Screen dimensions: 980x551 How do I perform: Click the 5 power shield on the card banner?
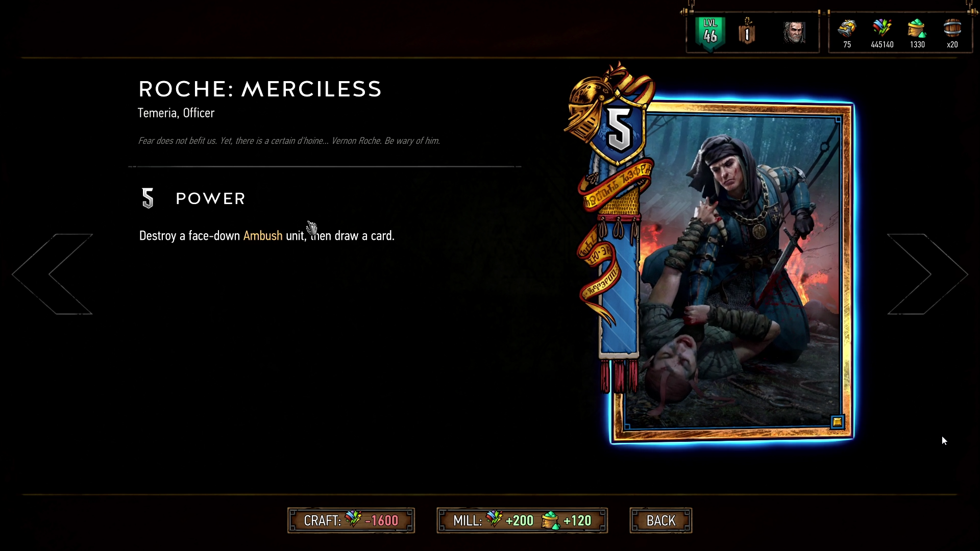click(x=619, y=130)
